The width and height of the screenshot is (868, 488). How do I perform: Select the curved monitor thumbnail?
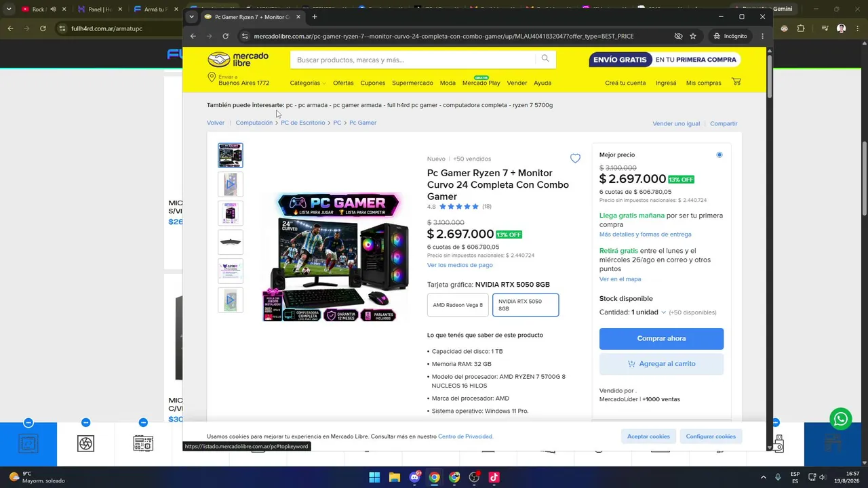click(x=231, y=242)
